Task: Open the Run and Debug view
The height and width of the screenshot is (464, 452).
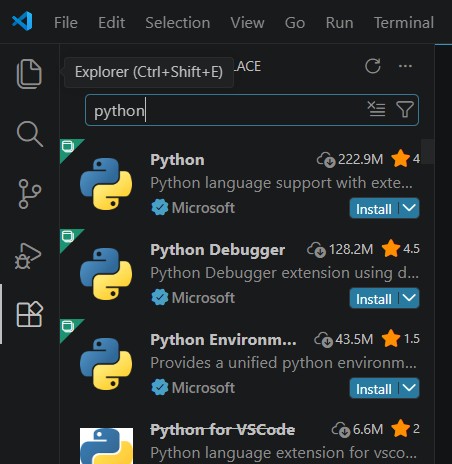Action: [x=28, y=256]
